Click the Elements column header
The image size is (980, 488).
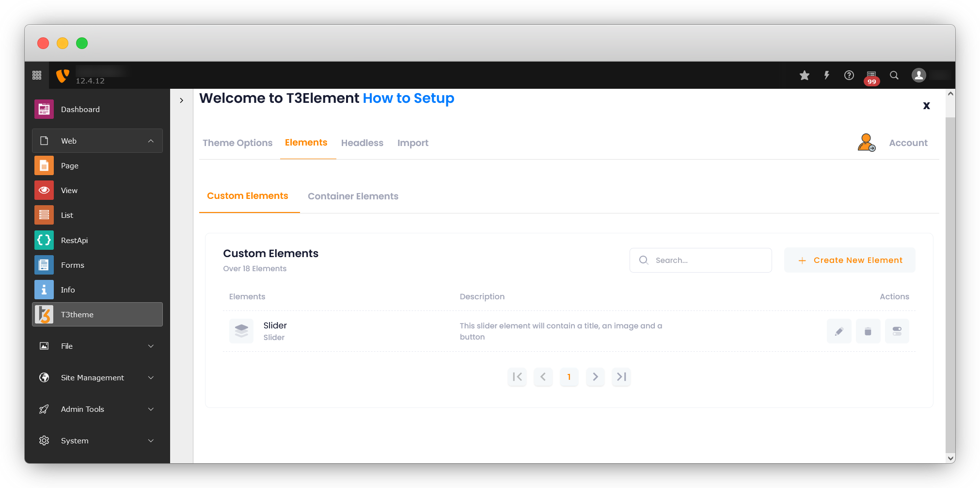tap(247, 296)
